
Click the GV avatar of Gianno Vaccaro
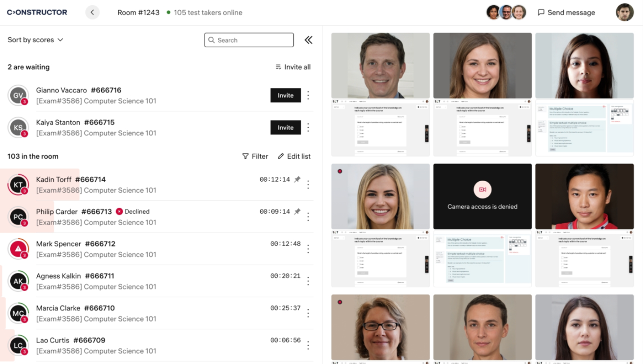[18, 95]
